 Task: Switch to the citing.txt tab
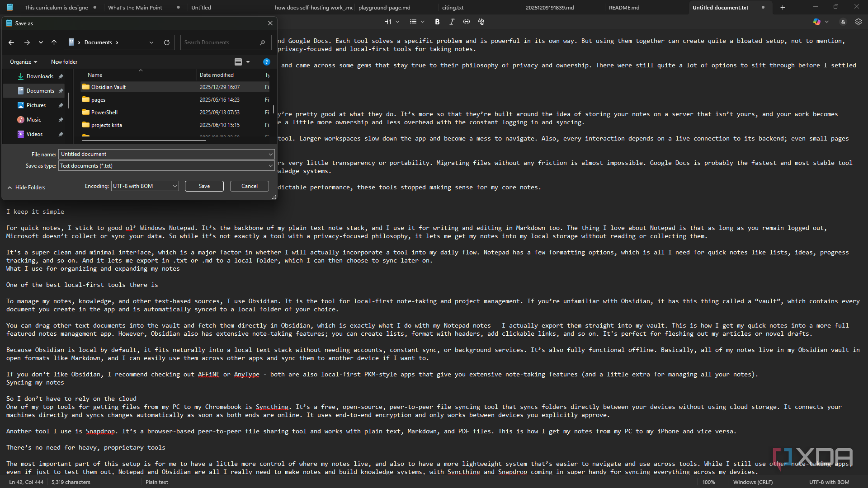pos(453,8)
